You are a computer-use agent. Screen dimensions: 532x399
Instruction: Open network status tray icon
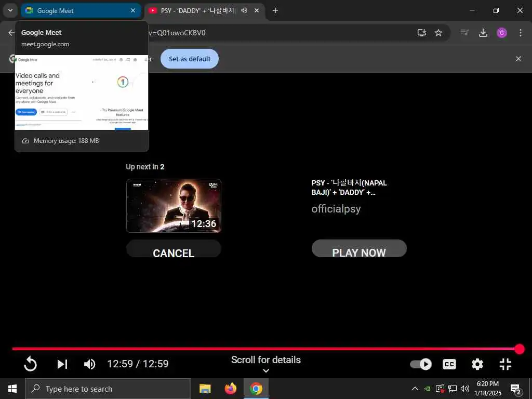point(453,389)
